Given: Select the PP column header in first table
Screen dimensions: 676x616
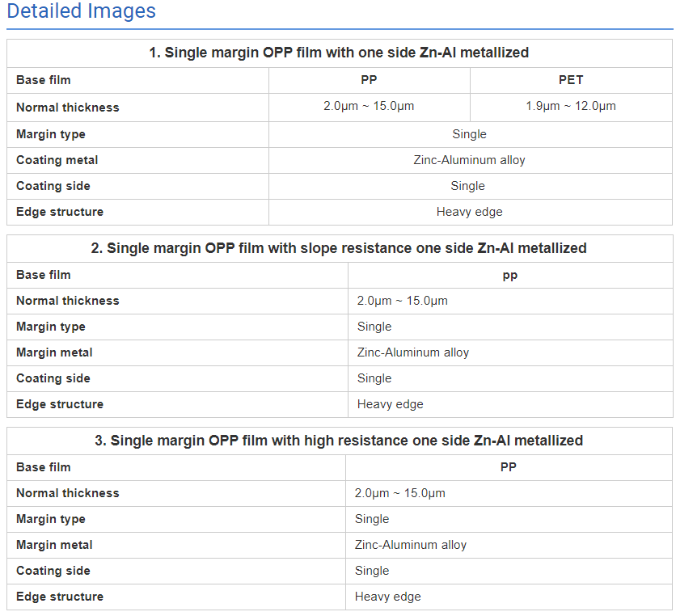Looking at the screenshot, I should pyautogui.click(x=369, y=80).
